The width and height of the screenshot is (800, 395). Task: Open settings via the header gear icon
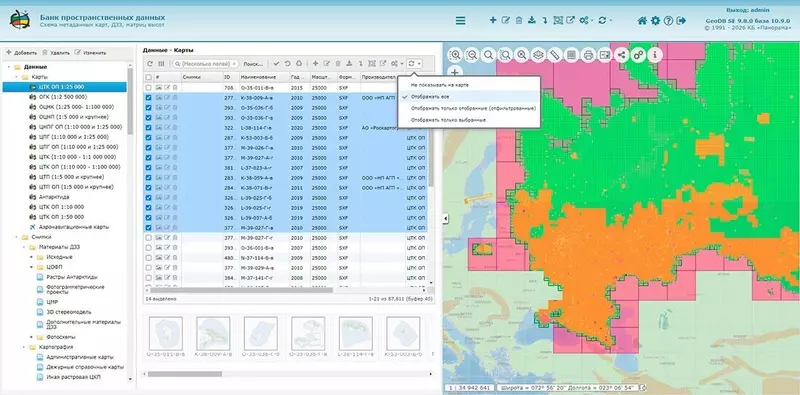(x=656, y=20)
